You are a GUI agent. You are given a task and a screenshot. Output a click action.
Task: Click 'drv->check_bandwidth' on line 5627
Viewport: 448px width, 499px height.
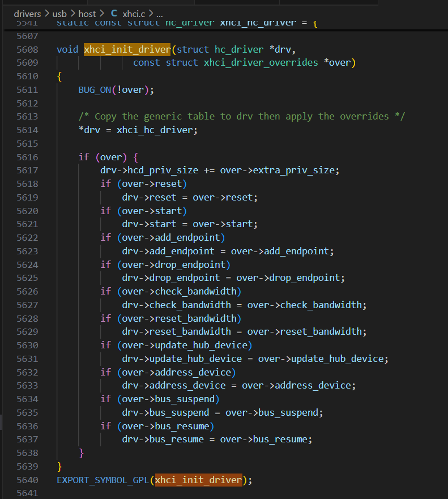[x=176, y=305]
